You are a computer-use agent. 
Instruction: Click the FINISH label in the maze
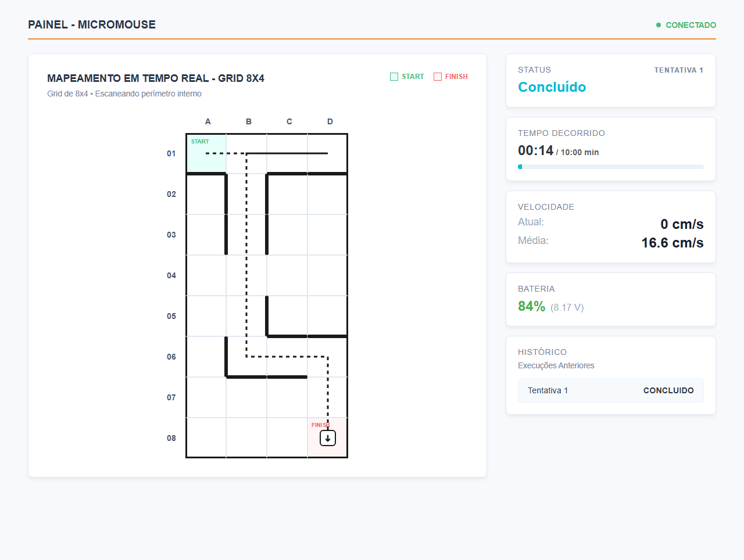click(320, 425)
